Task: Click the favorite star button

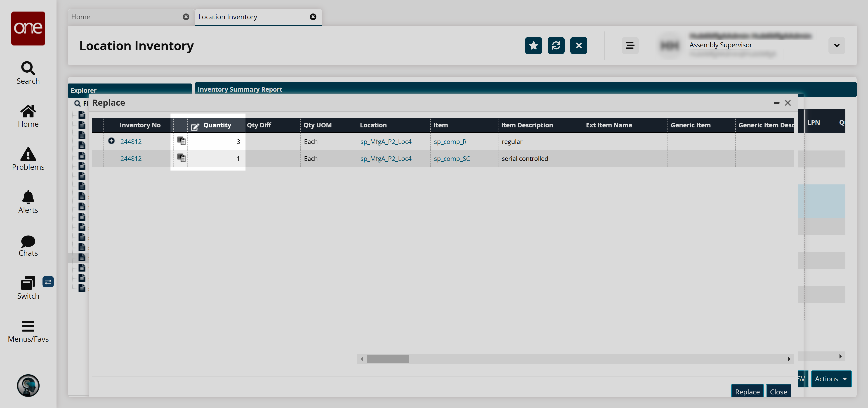Action: click(533, 45)
